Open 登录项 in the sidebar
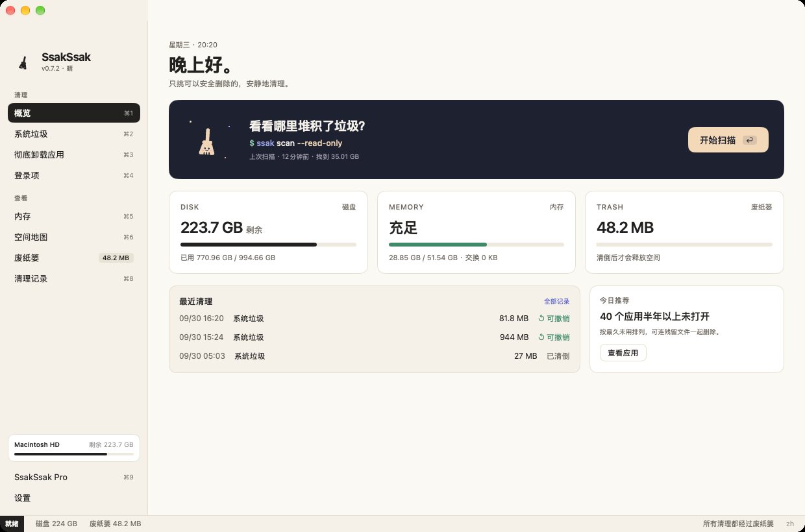Screen dimensions: 805x532 [x=74, y=175]
